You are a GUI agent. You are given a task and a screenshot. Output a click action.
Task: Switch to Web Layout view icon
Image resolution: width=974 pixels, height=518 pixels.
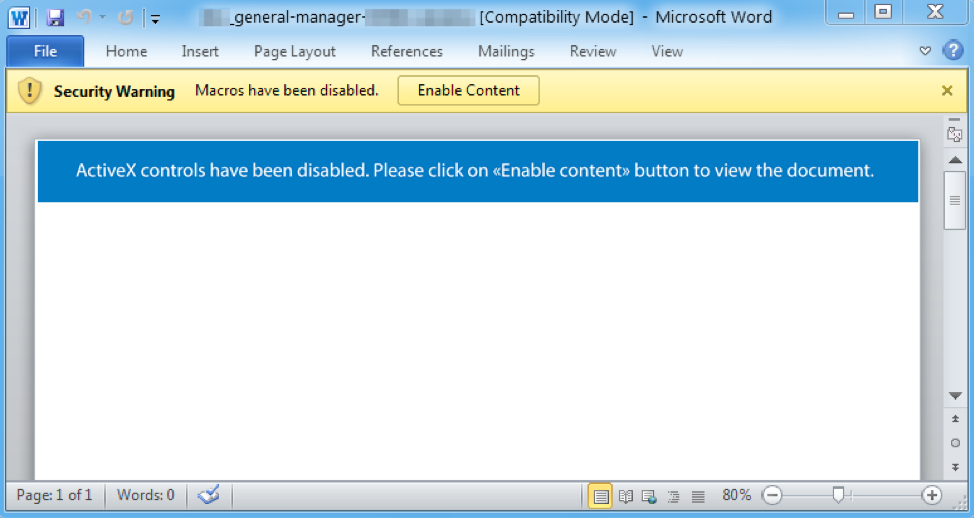pos(649,496)
